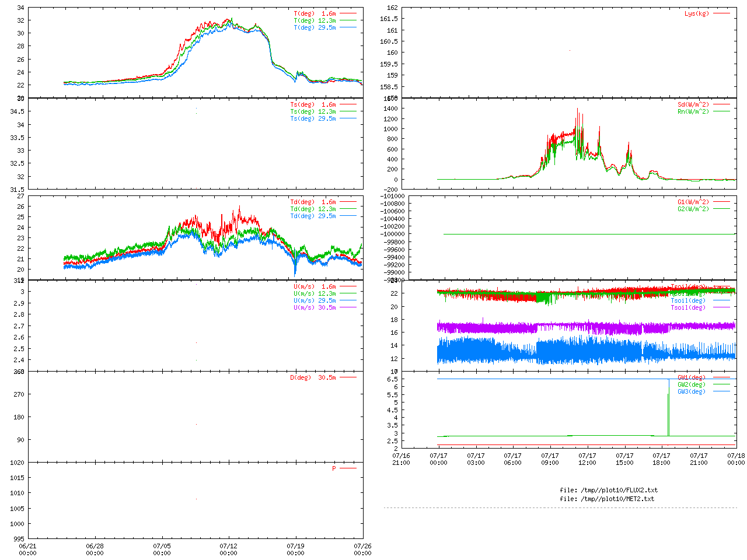Select the Sd(W/m^2) legend entry
The height and width of the screenshot is (560, 747).
pyautogui.click(x=693, y=105)
